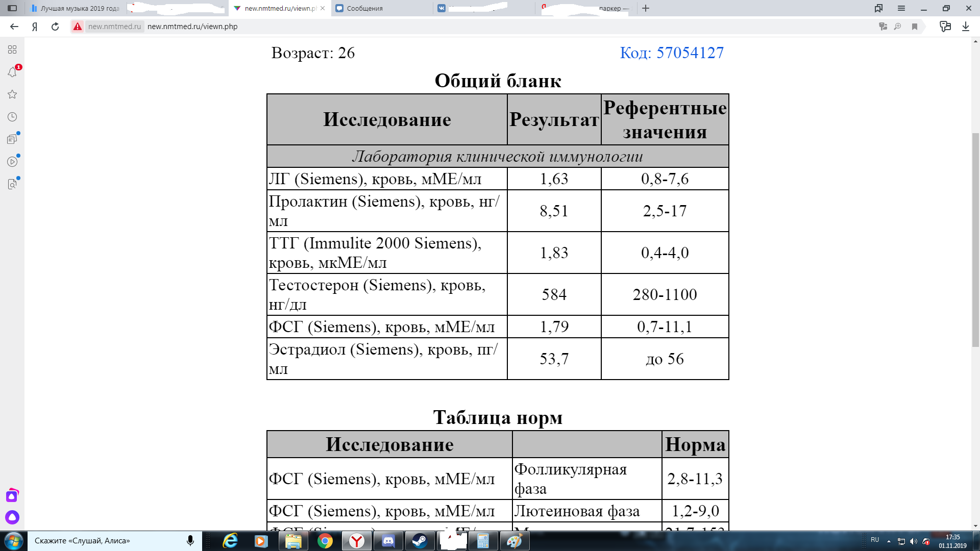
Task: Click the Код: 57054127 link
Action: click(x=671, y=53)
